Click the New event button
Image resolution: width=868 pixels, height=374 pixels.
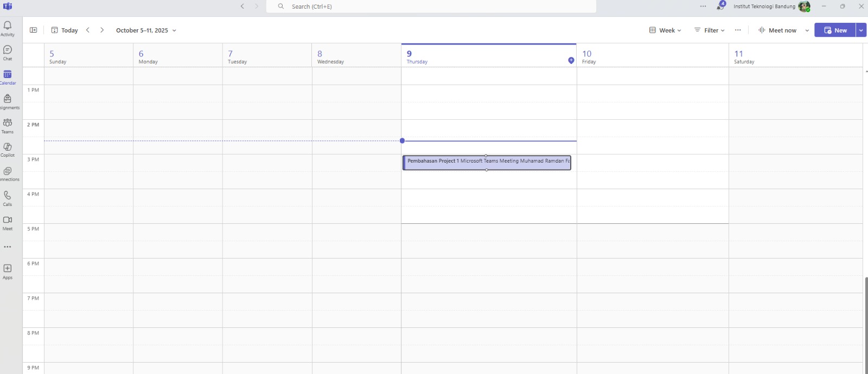click(x=835, y=30)
